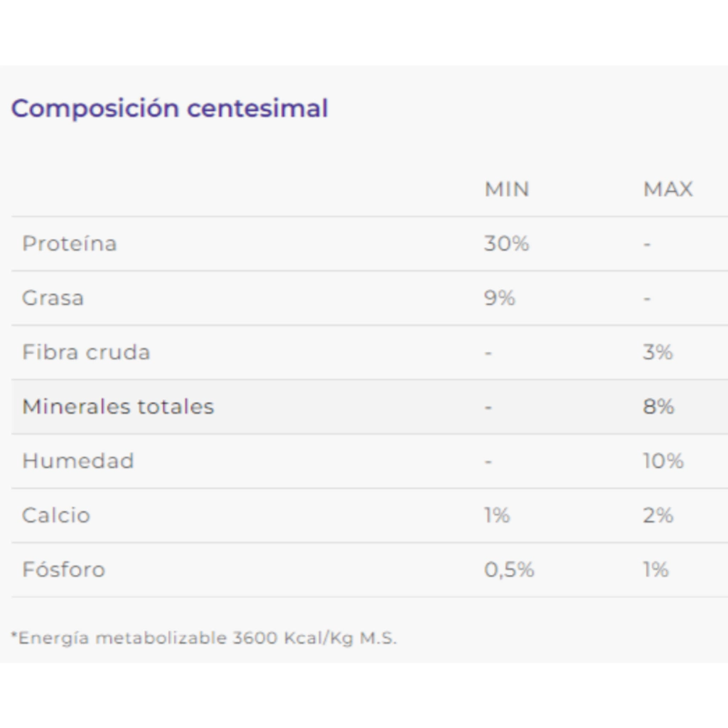
Task: Click the Fósforo maximum value 1%
Action: (655, 570)
